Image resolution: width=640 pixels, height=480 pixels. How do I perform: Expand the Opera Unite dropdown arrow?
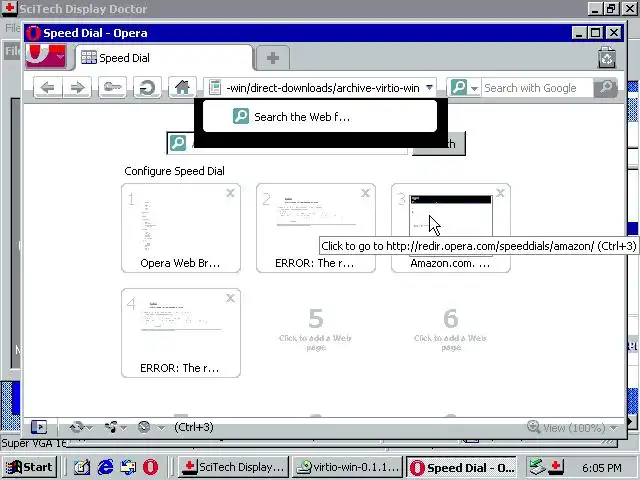point(123,428)
